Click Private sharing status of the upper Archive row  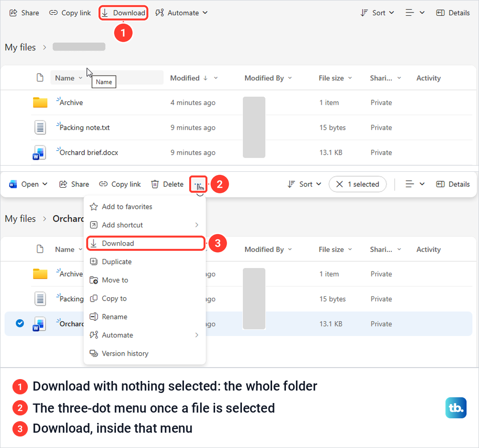(381, 102)
